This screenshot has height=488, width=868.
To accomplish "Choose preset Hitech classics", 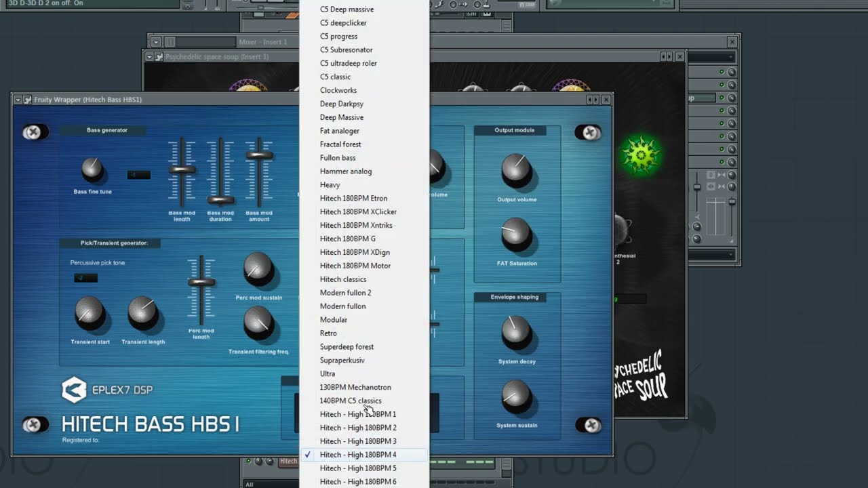I will 363,279.
